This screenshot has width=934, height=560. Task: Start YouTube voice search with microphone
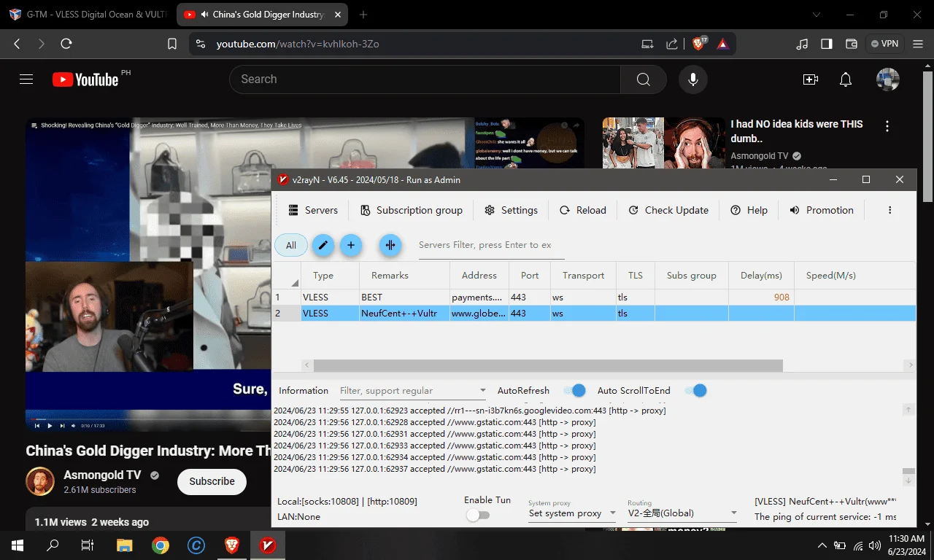click(x=693, y=79)
